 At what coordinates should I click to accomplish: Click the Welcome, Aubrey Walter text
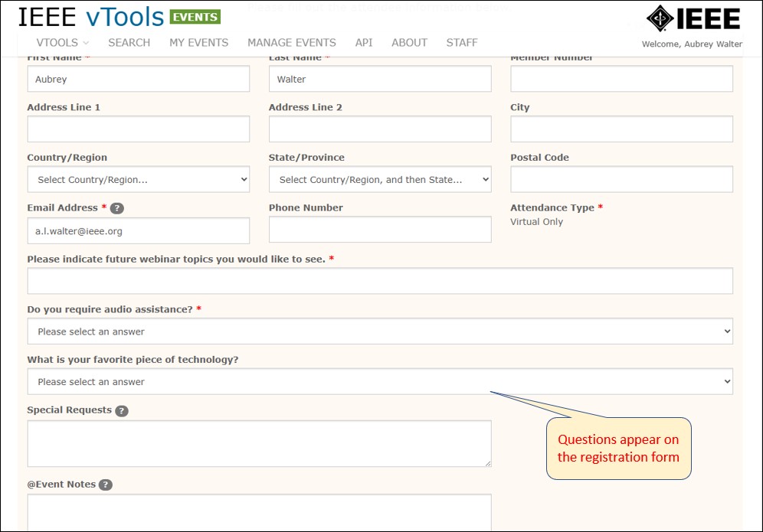(x=692, y=44)
